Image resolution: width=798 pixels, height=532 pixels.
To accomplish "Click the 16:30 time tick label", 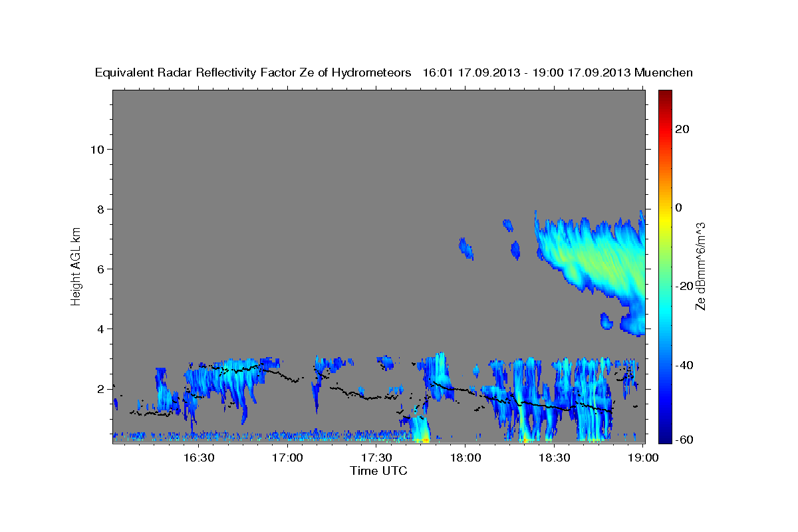I will [x=199, y=458].
